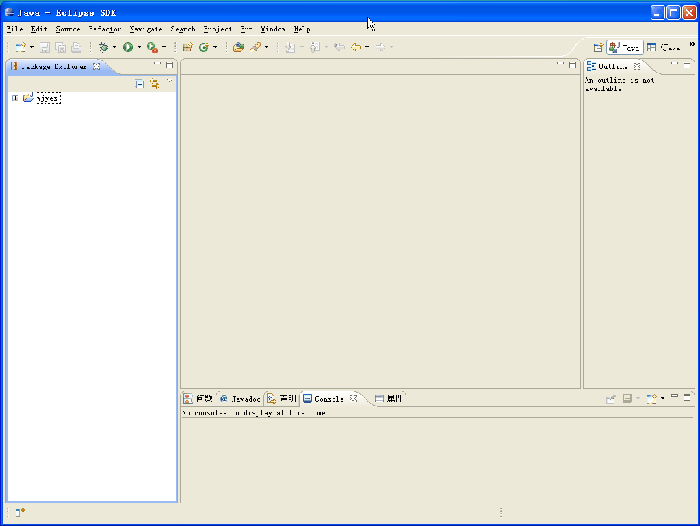Image resolution: width=700 pixels, height=526 pixels.
Task: Open the Run button dropdown arrow
Action: tap(139, 47)
